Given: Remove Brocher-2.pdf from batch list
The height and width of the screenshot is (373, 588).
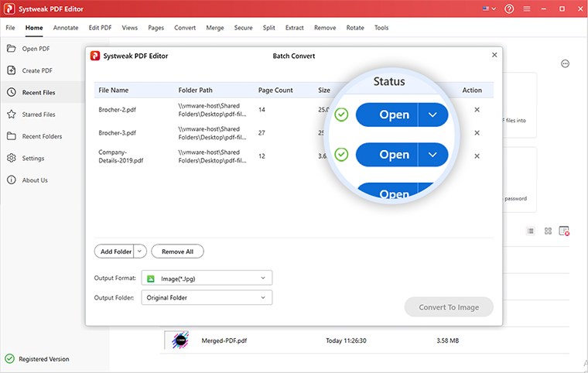Looking at the screenshot, I should click(x=477, y=110).
